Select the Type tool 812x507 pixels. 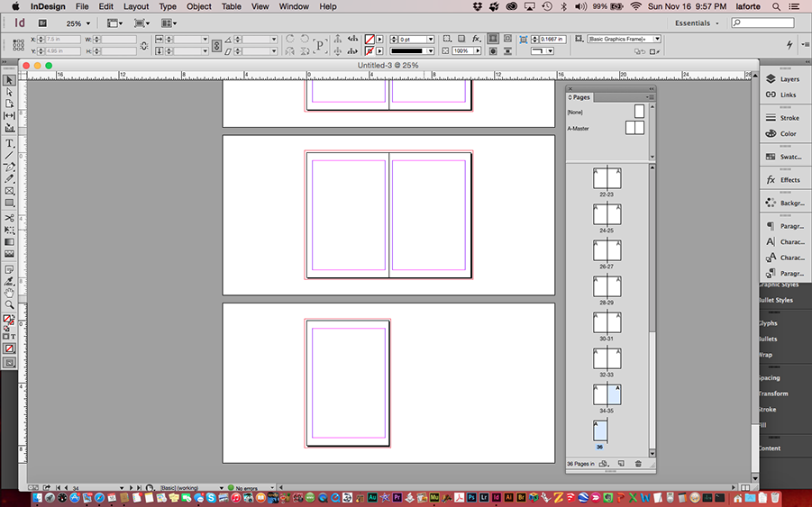9,143
